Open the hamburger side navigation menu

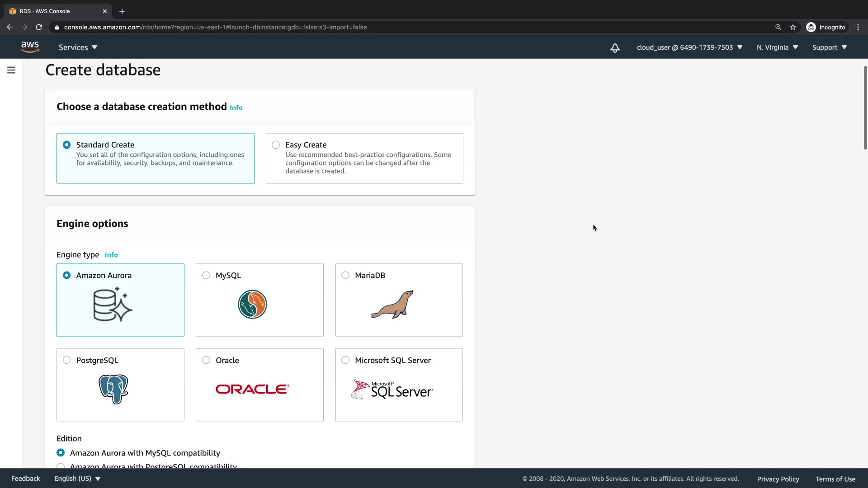click(x=11, y=70)
